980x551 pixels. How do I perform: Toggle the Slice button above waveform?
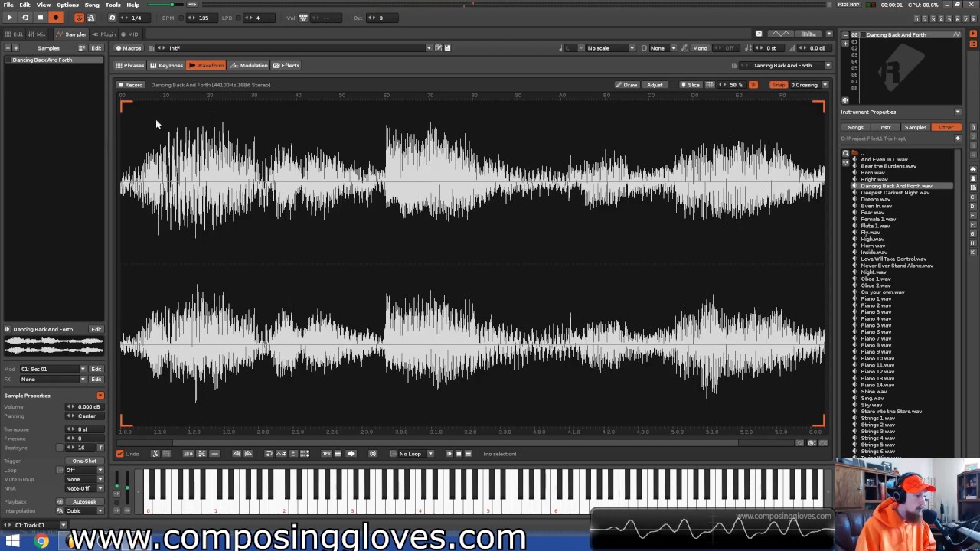point(691,85)
